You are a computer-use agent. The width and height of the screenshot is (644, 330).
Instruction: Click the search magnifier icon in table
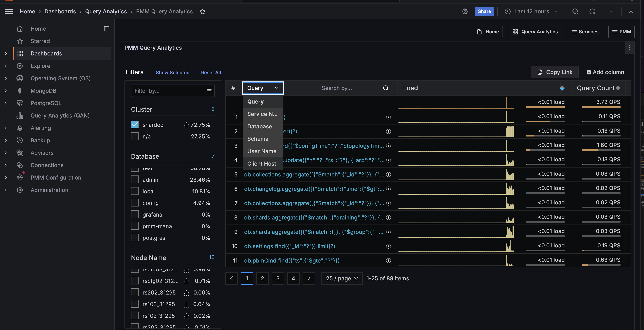[x=386, y=88]
